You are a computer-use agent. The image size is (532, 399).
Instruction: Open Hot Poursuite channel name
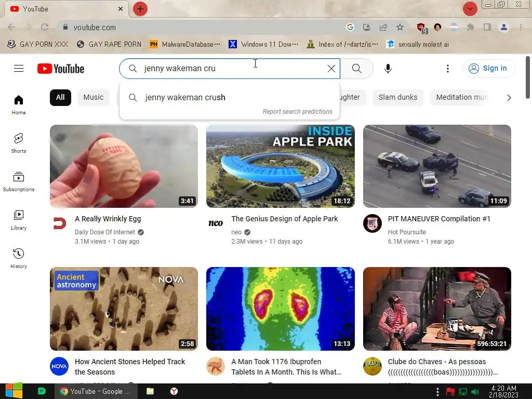[407, 232]
